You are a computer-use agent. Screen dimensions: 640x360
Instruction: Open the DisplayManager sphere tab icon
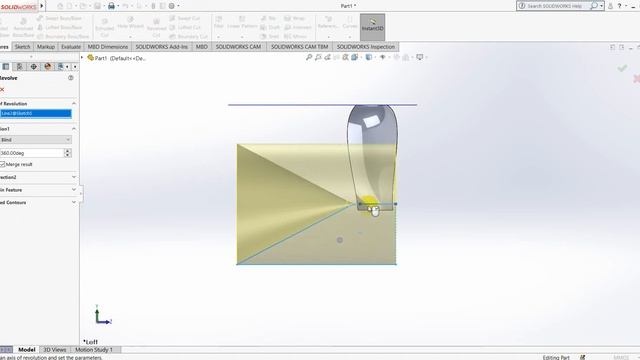click(x=48, y=67)
